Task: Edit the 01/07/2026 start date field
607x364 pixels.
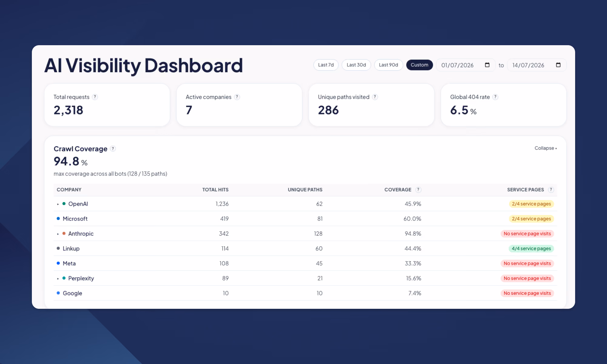Action: click(x=466, y=65)
